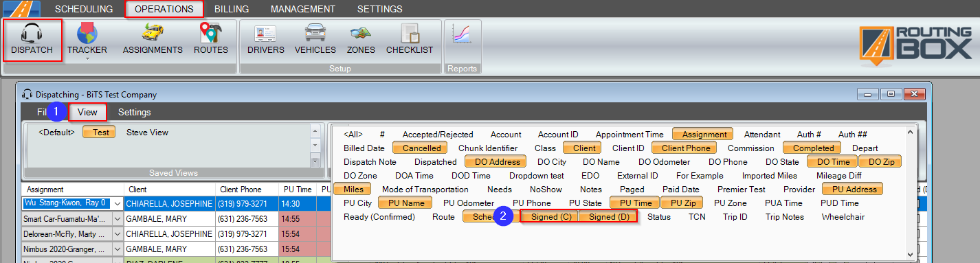Minimize the Dispatching window

[x=869, y=94]
